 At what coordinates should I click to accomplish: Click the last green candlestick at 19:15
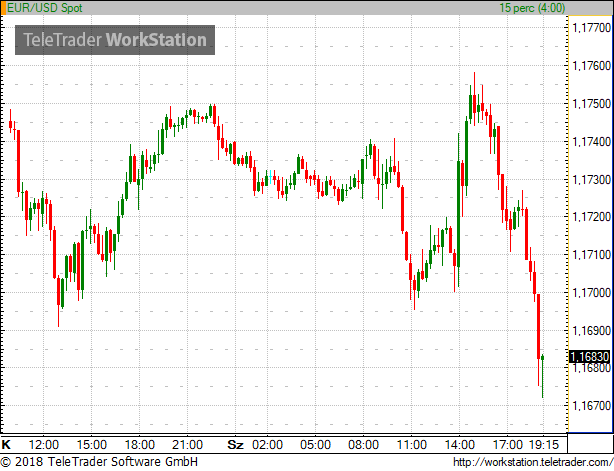coord(543,375)
